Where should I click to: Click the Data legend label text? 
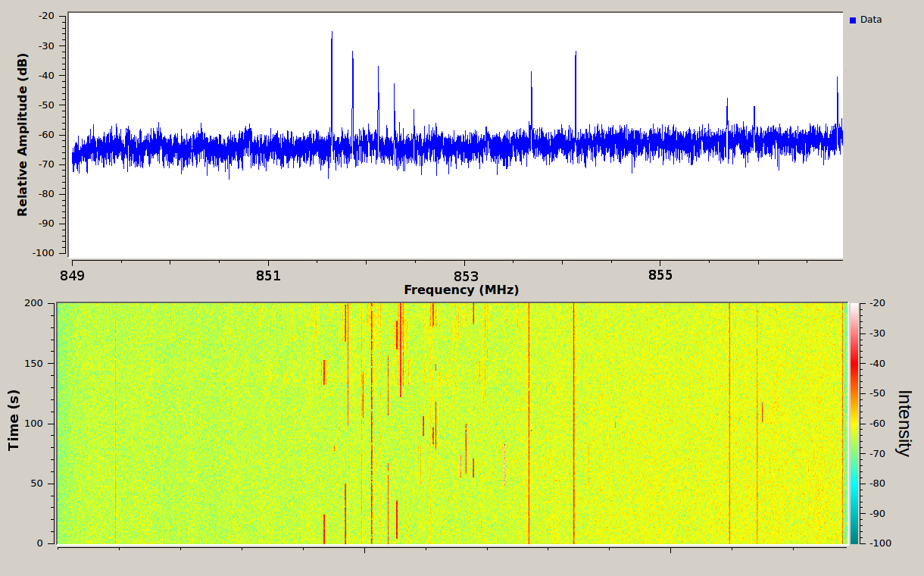pyautogui.click(x=872, y=20)
